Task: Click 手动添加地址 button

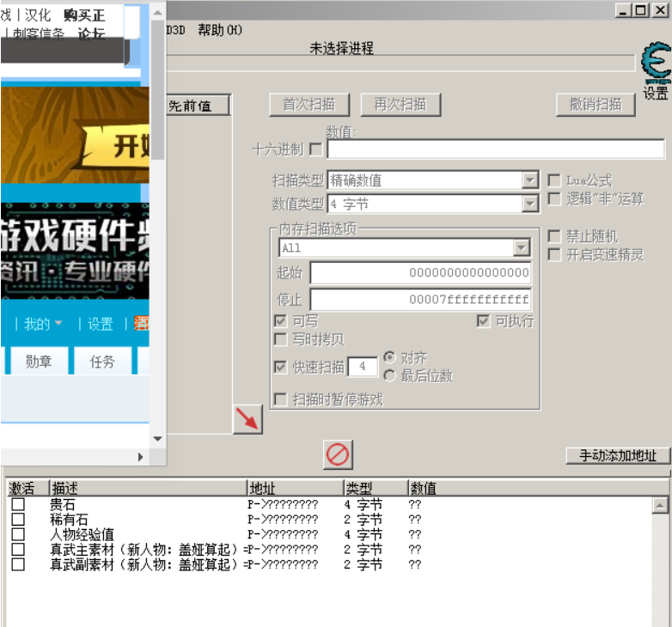Action: (618, 456)
